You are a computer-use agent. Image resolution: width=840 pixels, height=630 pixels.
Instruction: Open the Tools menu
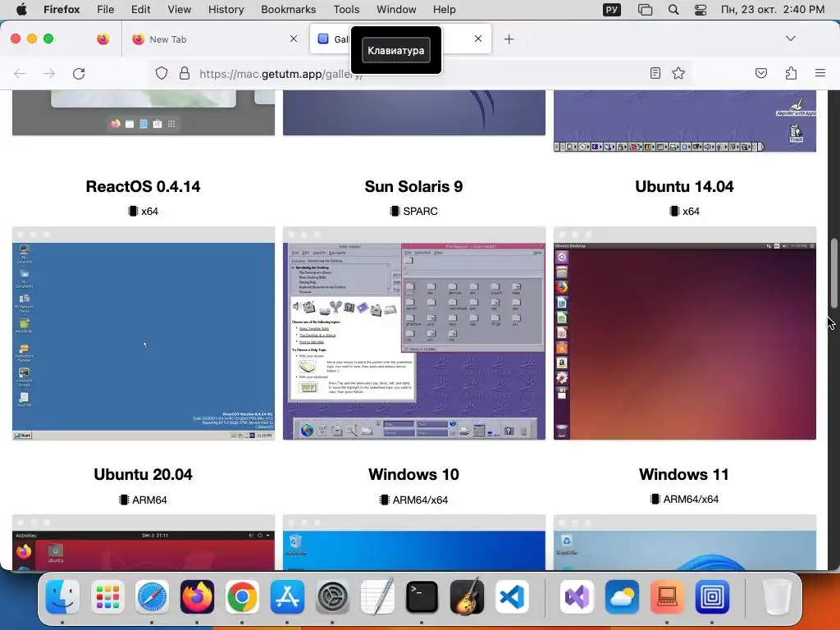click(347, 9)
